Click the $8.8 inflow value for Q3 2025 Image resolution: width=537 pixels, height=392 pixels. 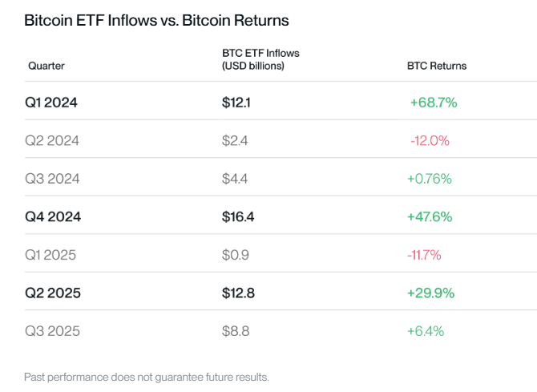[x=236, y=330]
